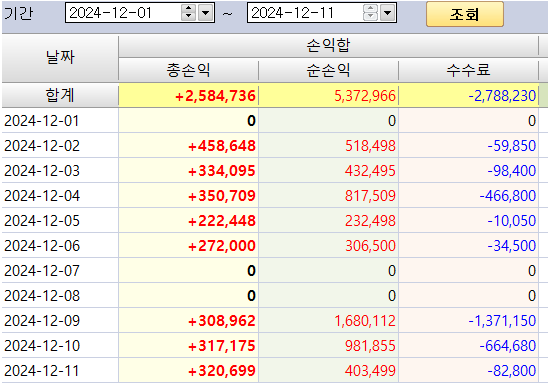Select the 2024-12-10 date row
Image resolution: width=548 pixels, height=392 pixels.
tap(60, 346)
